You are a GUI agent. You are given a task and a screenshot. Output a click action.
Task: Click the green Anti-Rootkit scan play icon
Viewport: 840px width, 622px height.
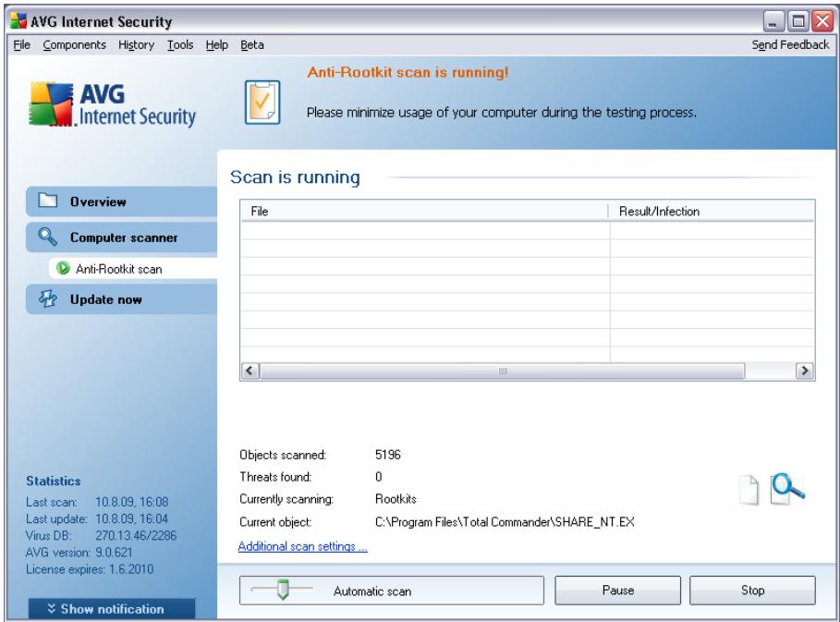[x=63, y=268]
